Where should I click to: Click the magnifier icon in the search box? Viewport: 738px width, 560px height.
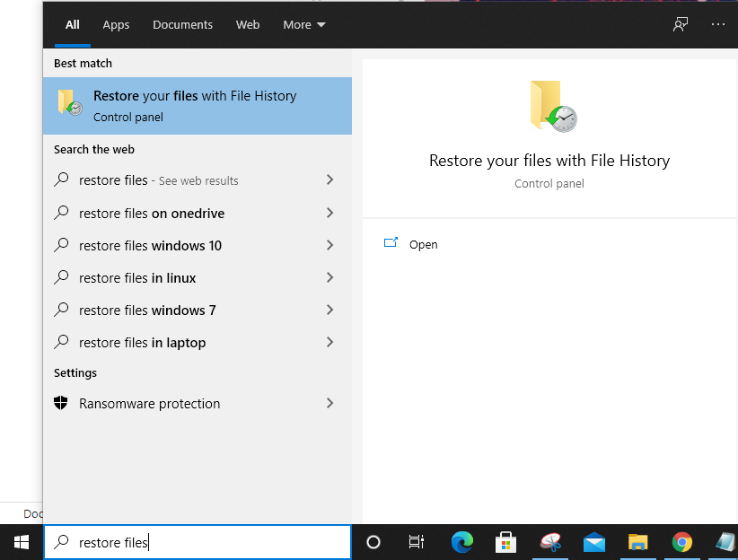[61, 542]
